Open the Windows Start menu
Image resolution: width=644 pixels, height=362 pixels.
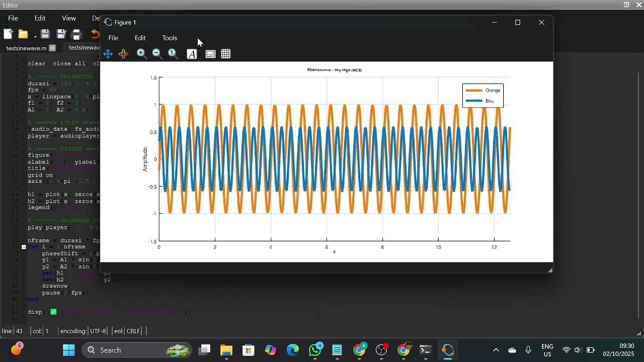tap(69, 350)
